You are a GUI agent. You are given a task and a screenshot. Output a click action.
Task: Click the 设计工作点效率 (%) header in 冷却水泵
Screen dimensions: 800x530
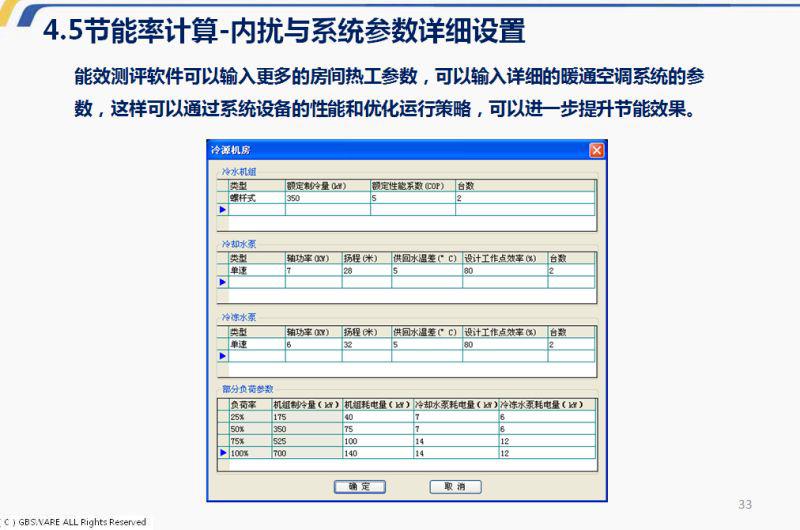(505, 258)
